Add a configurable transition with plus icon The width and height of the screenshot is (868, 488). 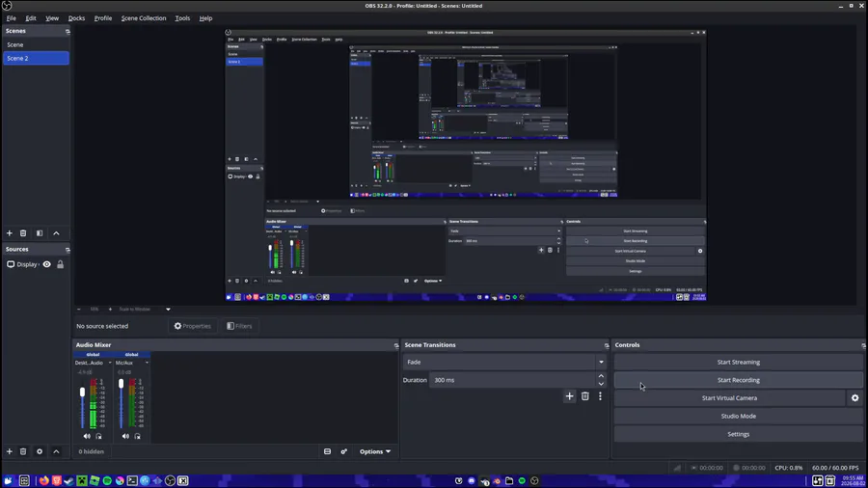pos(569,396)
